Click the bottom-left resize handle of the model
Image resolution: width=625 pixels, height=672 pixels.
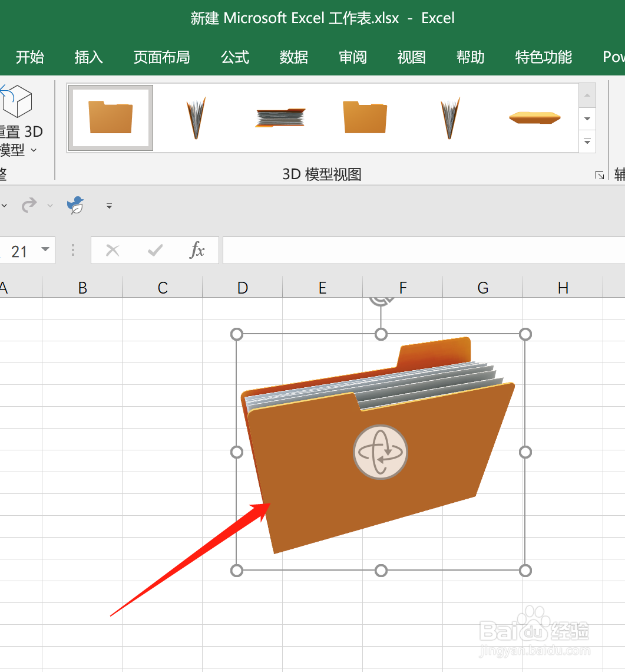[x=237, y=571]
